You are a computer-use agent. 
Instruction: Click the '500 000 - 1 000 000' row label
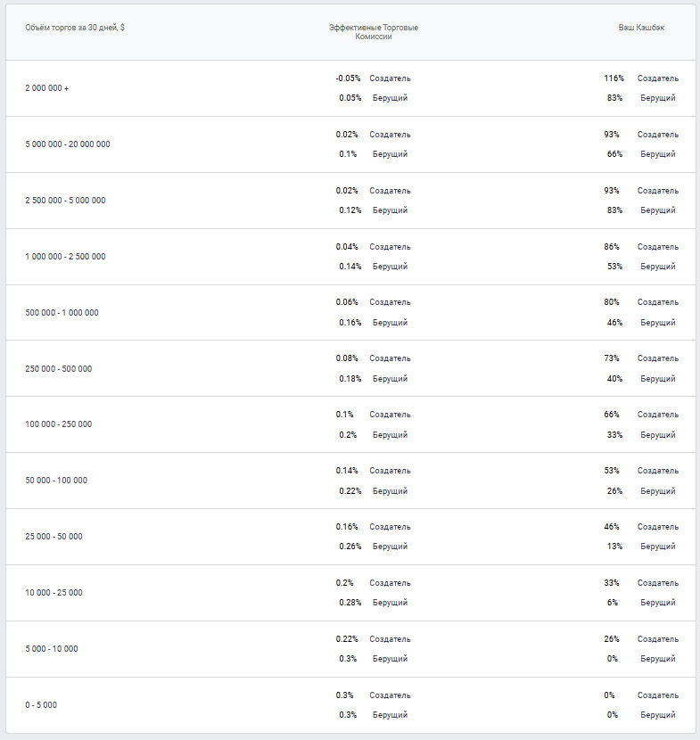62,313
